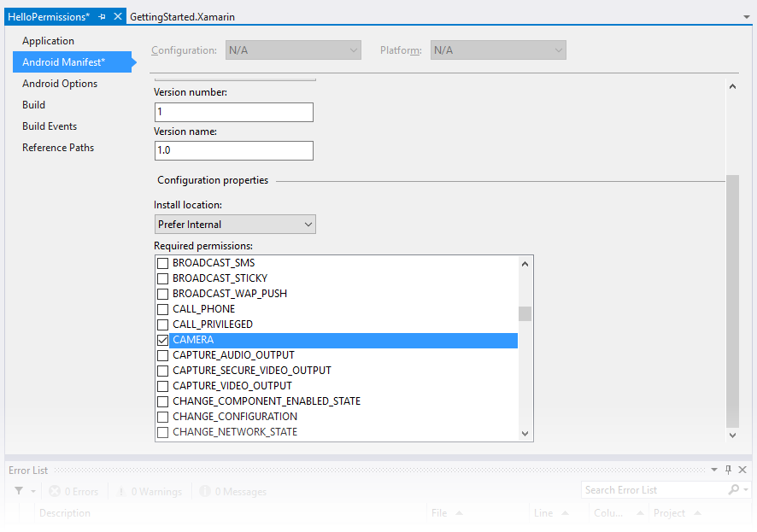Click inside the Version name field

click(x=234, y=150)
